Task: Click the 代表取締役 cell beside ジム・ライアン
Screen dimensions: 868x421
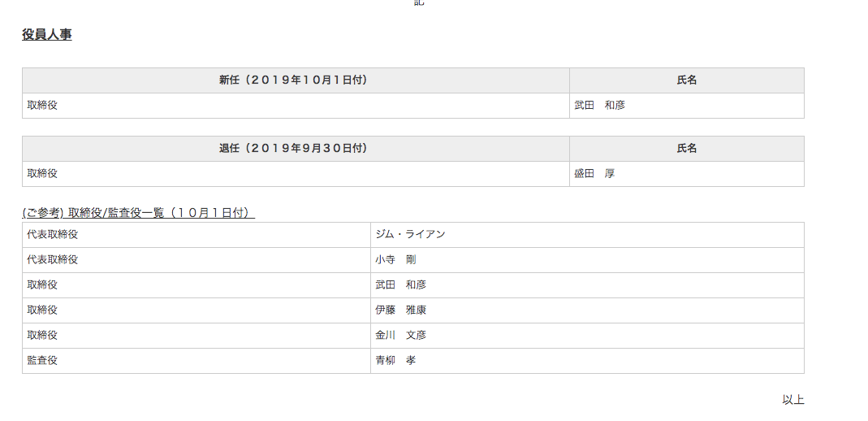Action: pos(53,235)
